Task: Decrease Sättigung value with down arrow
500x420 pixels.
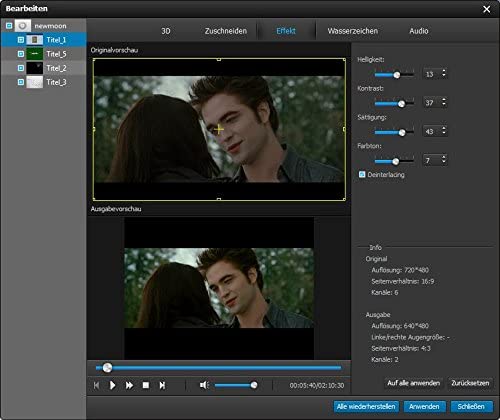Action: pyautogui.click(x=444, y=133)
